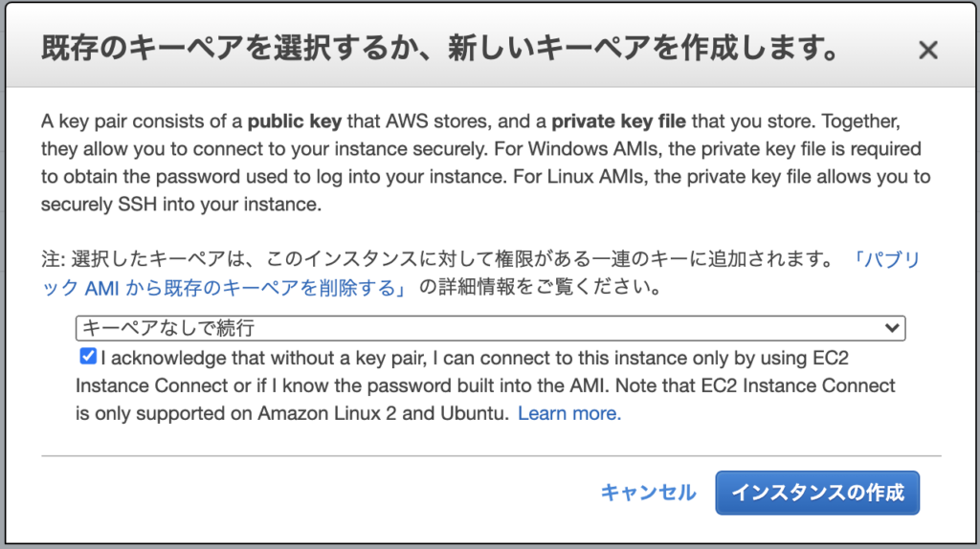Click the インスタンスの作成 button
This screenshot has width=980, height=549.
[817, 493]
